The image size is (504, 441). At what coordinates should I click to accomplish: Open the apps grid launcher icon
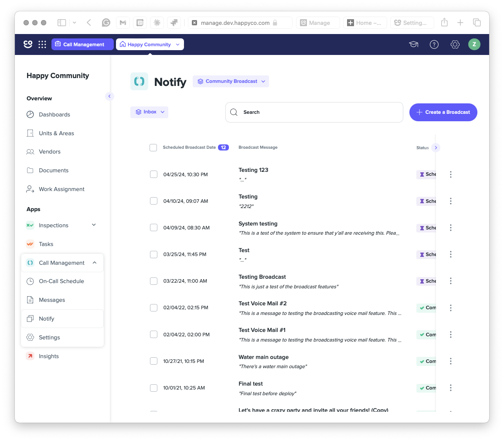tap(42, 44)
